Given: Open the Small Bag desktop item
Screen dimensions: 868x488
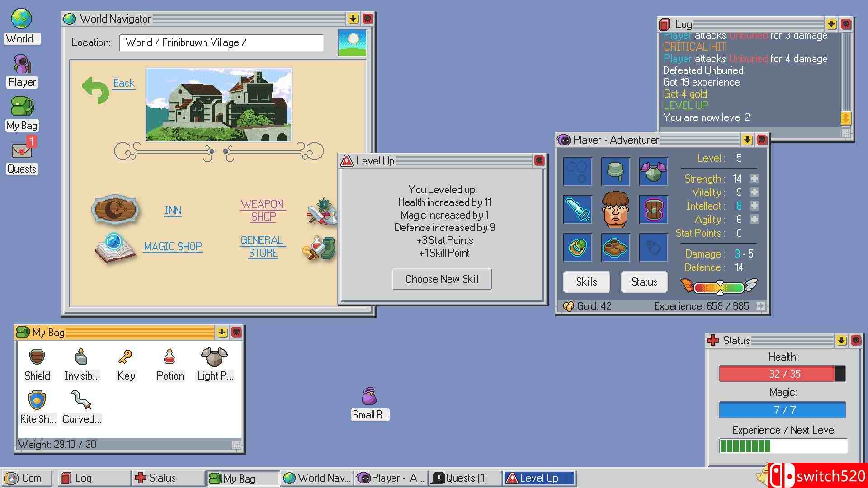Looking at the screenshot, I should click(x=369, y=396).
